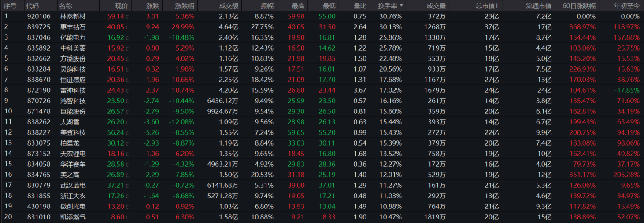Click the 最高 column header
Viewport: 644px width, 223px height.
pos(298,6)
